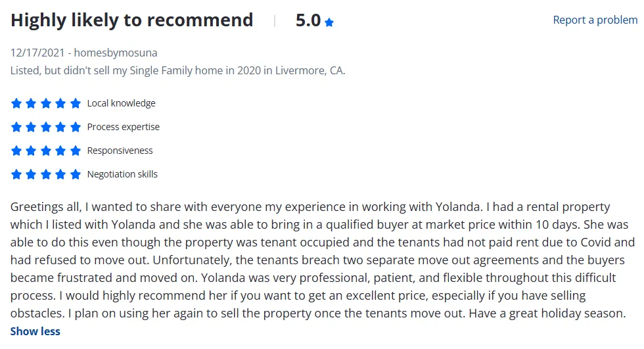Click second star of Responsiveness rating
The image size is (644, 349).
tap(32, 151)
